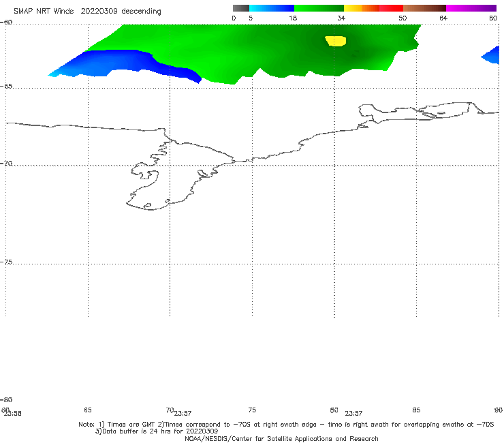Click the gray 0–5 segment of colorbar
The width and height of the screenshot is (504, 443).
(x=240, y=8)
